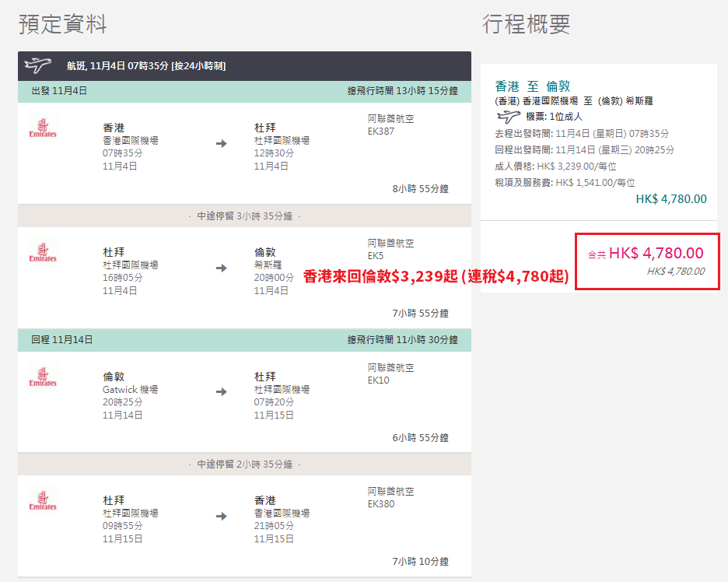Click the Emirates logo on the EK5 segment
Screen dimensions: 728x582
43,252
